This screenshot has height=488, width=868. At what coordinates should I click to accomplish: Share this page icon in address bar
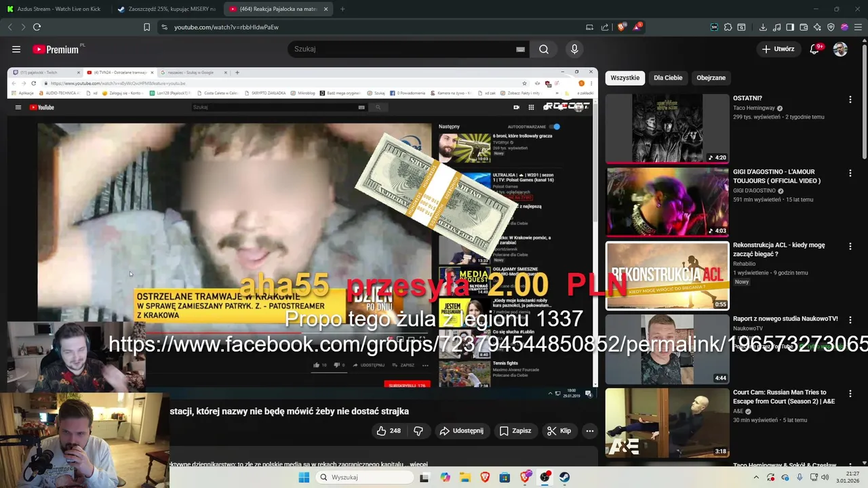[x=605, y=27]
